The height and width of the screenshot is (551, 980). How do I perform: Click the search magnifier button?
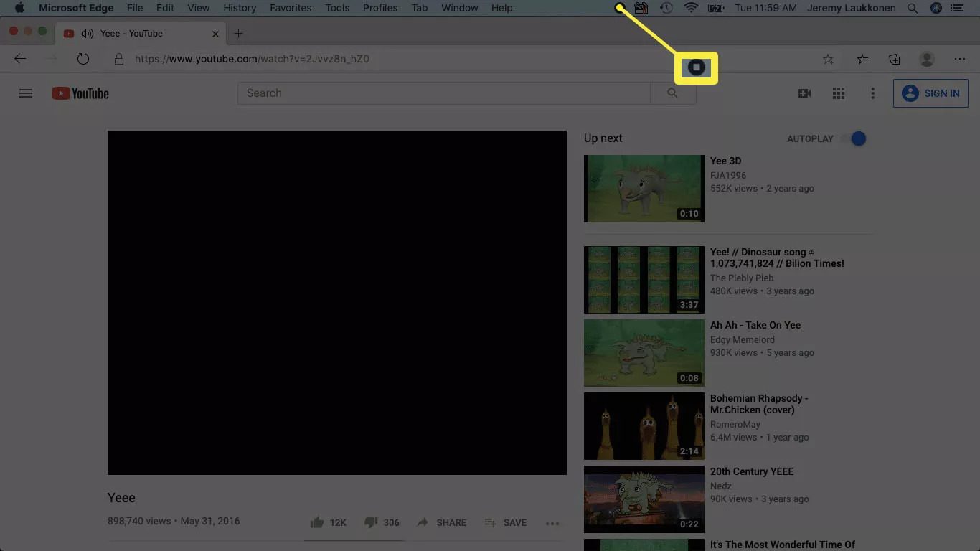coord(672,93)
